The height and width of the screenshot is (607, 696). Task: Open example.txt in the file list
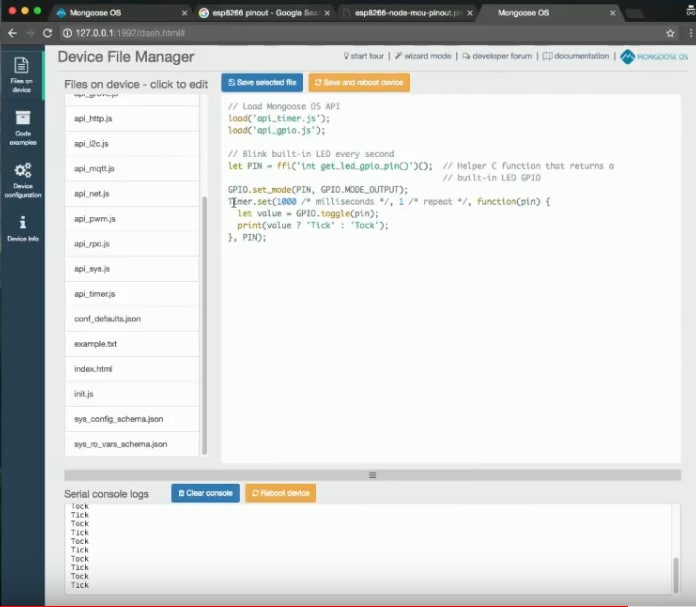[132, 344]
